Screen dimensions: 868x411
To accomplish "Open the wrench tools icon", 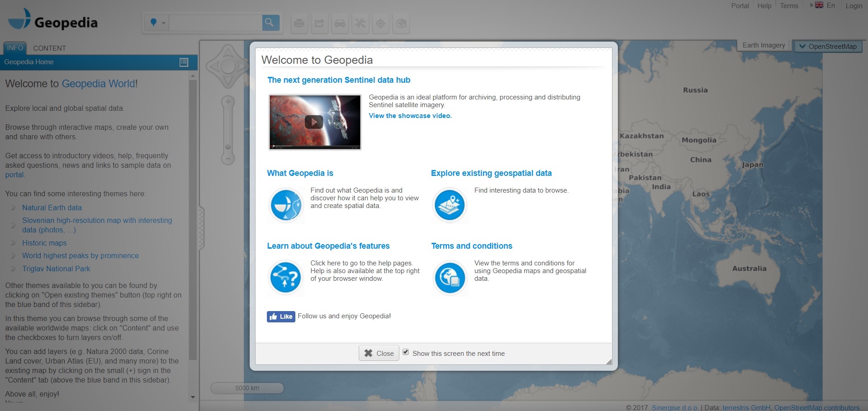I will pyautogui.click(x=360, y=23).
